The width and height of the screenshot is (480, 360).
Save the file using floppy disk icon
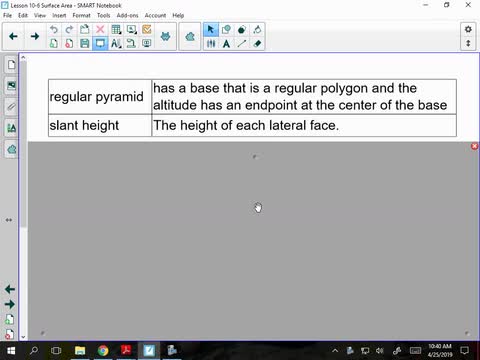(85, 43)
